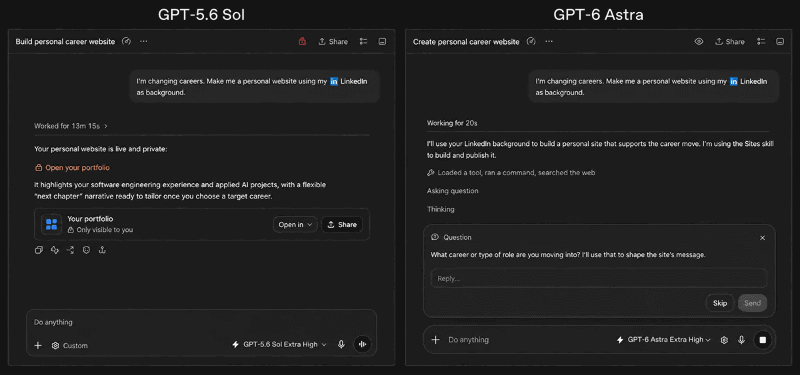Toggle the panel layout icon in GPT-5.6 Sol header
The width and height of the screenshot is (800, 375).
(382, 42)
